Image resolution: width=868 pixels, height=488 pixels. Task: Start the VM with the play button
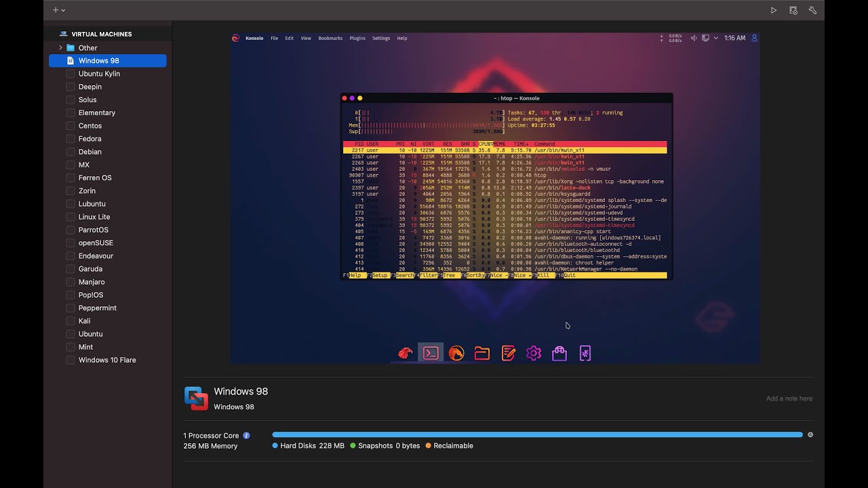774,10
